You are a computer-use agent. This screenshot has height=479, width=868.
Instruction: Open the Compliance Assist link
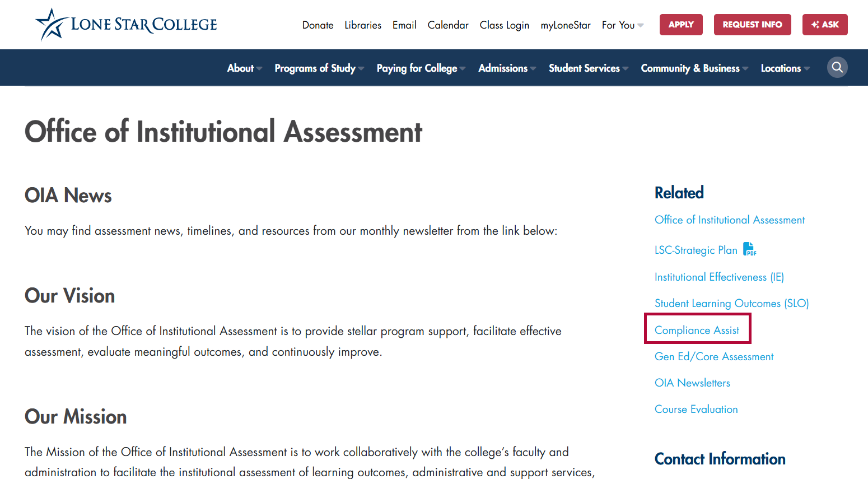coord(697,330)
